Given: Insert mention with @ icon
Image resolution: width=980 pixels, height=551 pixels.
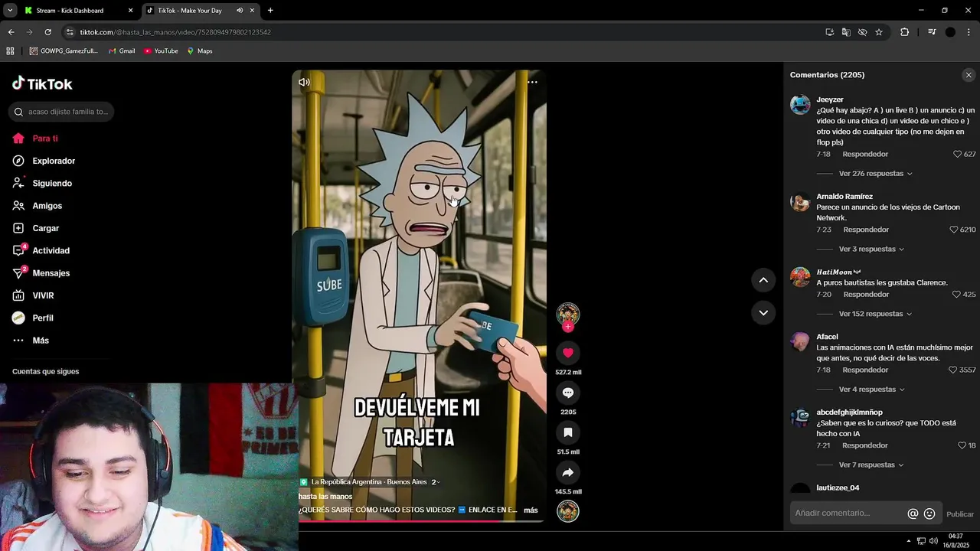Looking at the screenshot, I should [913, 514].
